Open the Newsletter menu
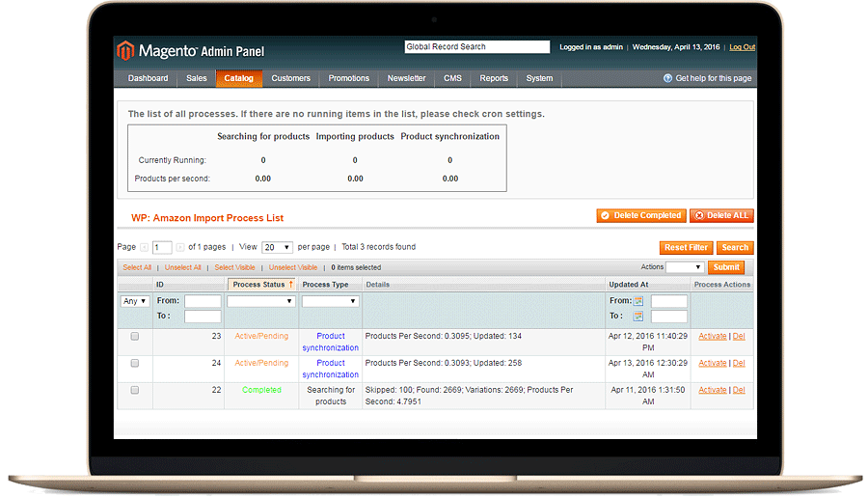The height and width of the screenshot is (497, 868). pyautogui.click(x=406, y=78)
